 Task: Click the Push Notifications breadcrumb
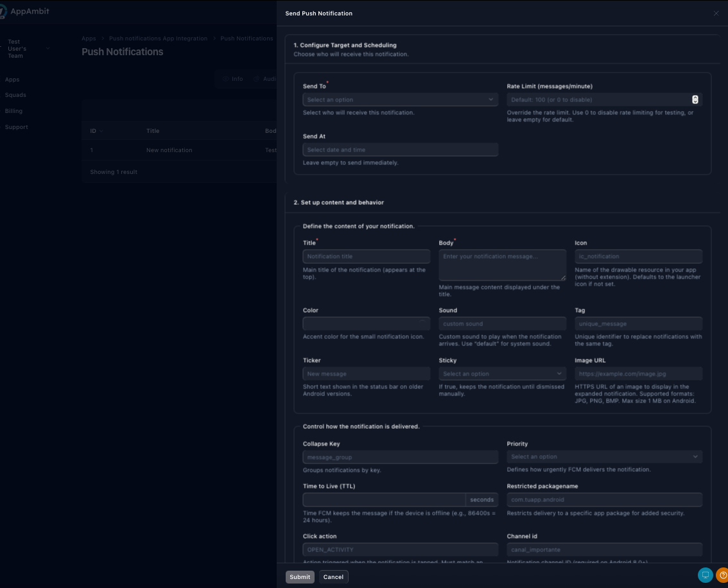[247, 38]
